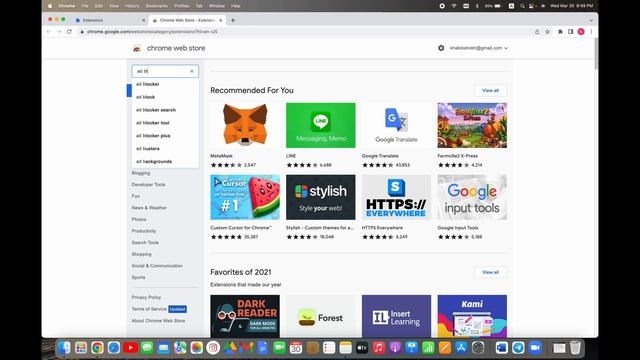Reload the Chrome Web Store page
This screenshot has width=640, height=360.
point(69,31)
